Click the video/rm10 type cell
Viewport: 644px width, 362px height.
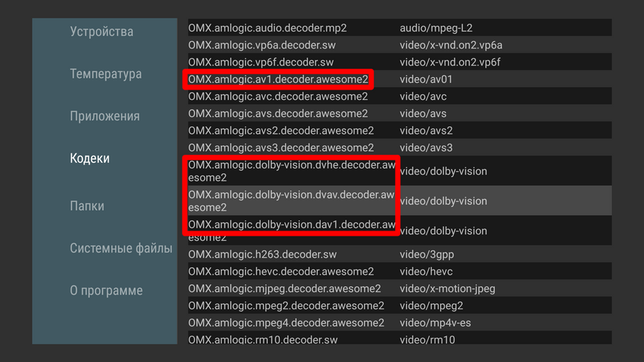(x=427, y=340)
